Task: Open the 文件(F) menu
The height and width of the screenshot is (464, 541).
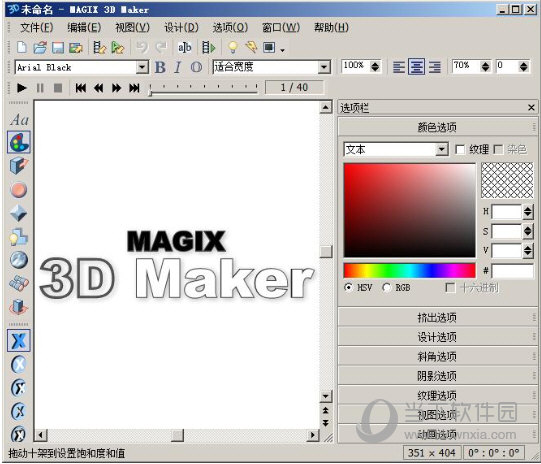Action: pyautogui.click(x=37, y=27)
